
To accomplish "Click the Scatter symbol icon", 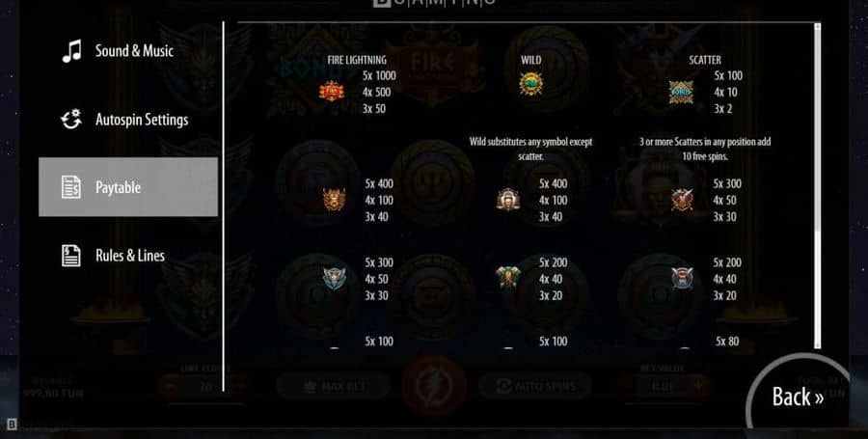I will coord(681,92).
